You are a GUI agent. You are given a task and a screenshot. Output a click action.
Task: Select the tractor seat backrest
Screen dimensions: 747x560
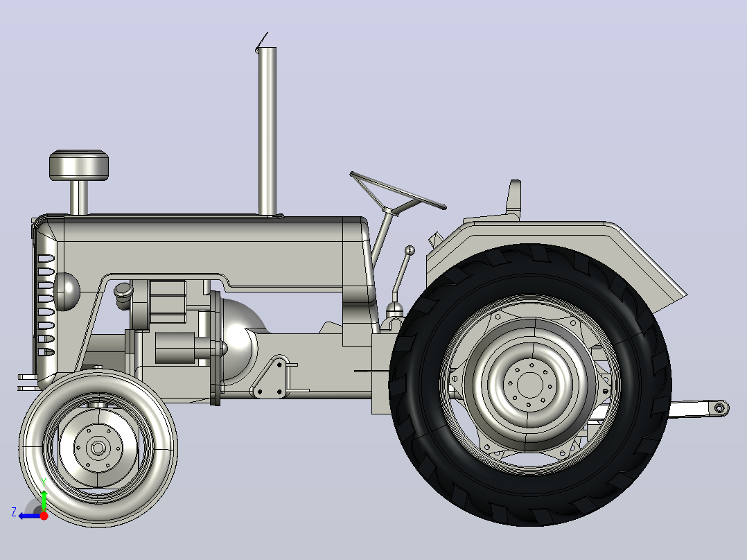click(x=513, y=196)
